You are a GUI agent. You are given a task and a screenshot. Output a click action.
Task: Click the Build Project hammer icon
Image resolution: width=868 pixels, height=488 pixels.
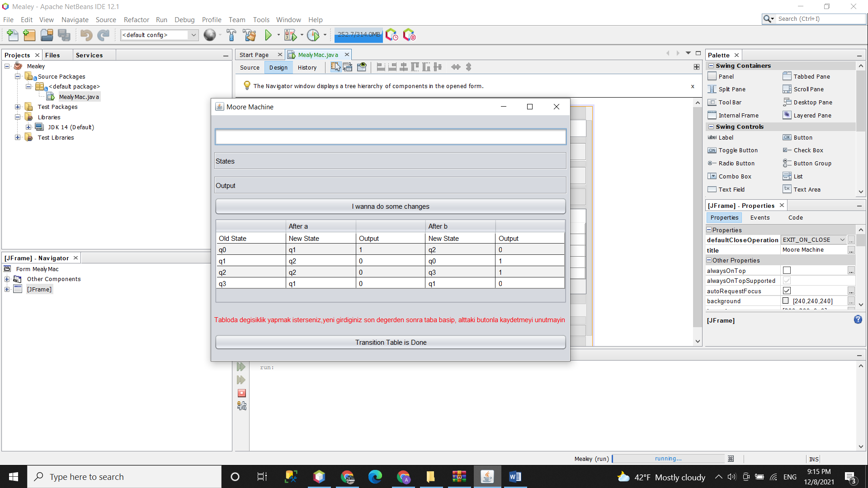tap(231, 35)
